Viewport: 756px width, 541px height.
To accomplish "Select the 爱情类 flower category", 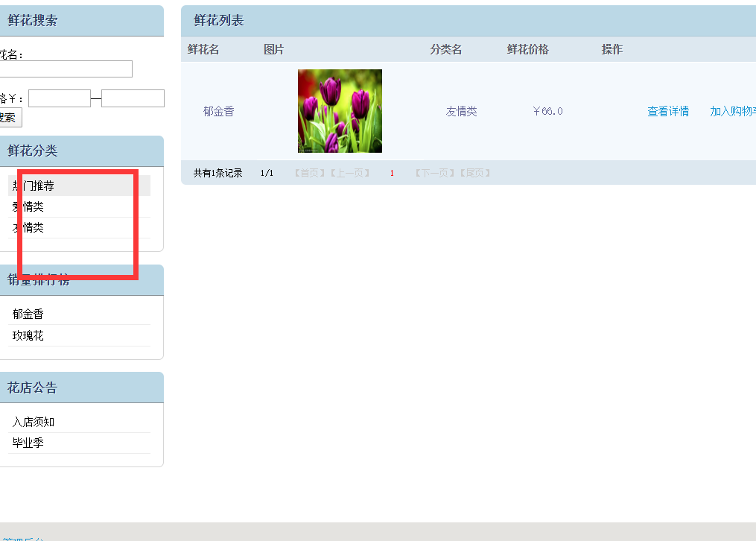I will click(30, 206).
